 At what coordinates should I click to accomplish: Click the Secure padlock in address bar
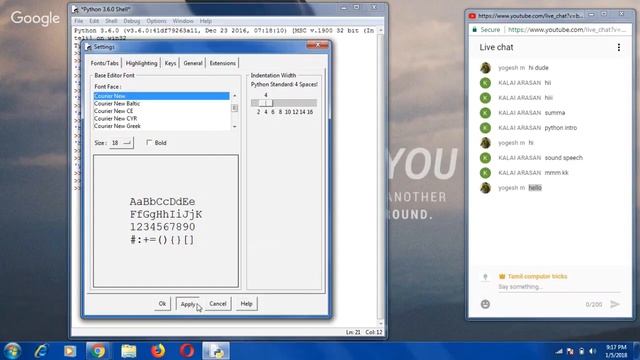click(x=475, y=30)
